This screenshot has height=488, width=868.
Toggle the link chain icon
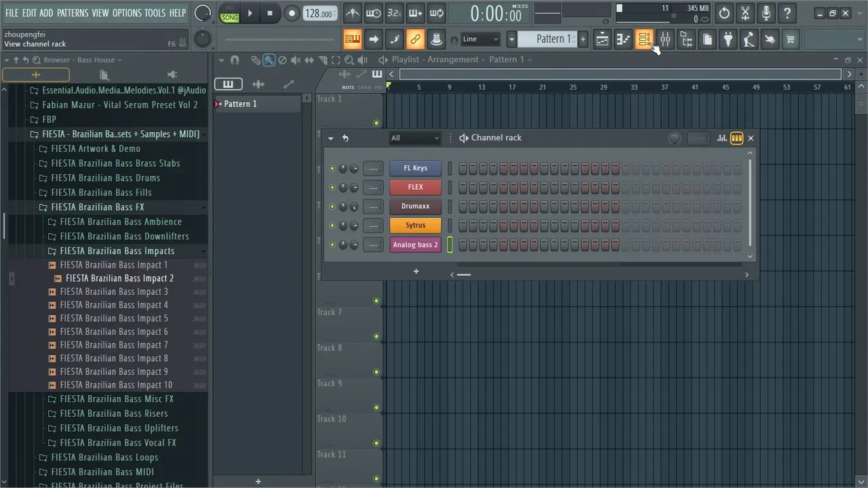pyautogui.click(x=416, y=39)
